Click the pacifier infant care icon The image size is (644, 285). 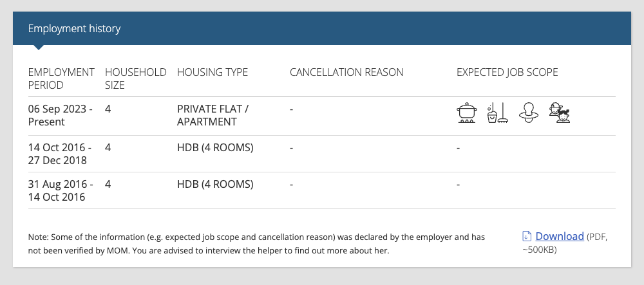point(529,113)
